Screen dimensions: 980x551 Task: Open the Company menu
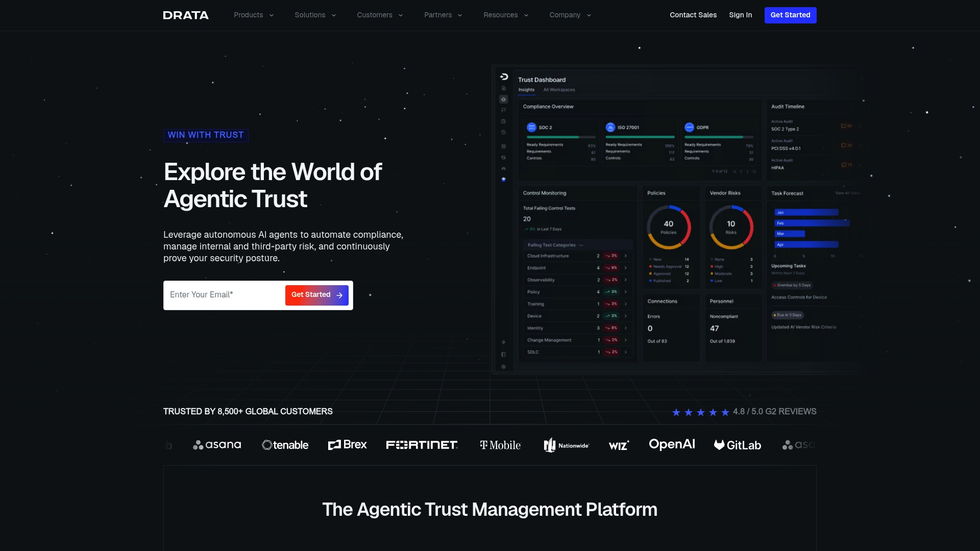[x=570, y=15]
